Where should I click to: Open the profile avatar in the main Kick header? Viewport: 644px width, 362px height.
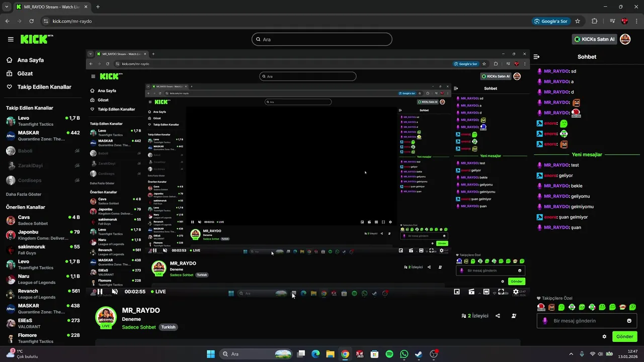(625, 39)
